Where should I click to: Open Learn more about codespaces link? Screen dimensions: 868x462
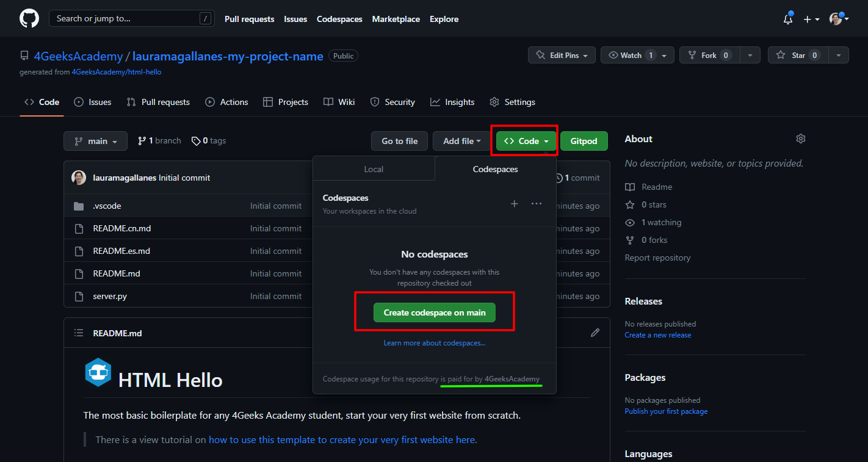(x=435, y=343)
